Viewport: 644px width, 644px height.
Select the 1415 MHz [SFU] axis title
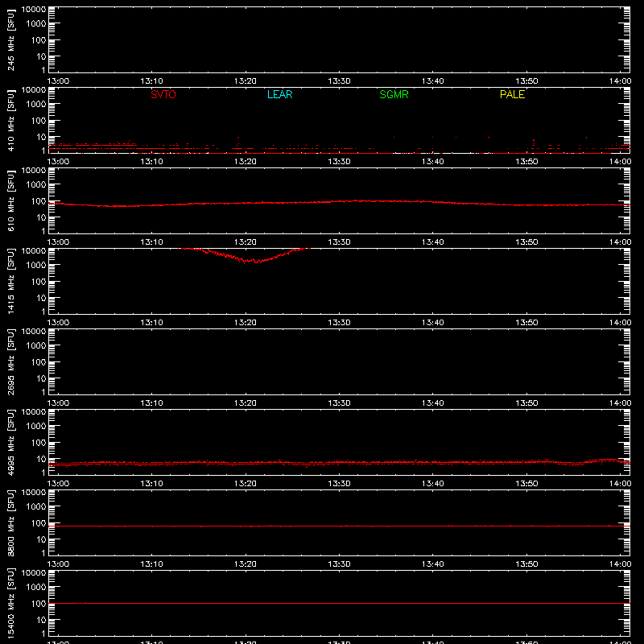tap(10, 281)
